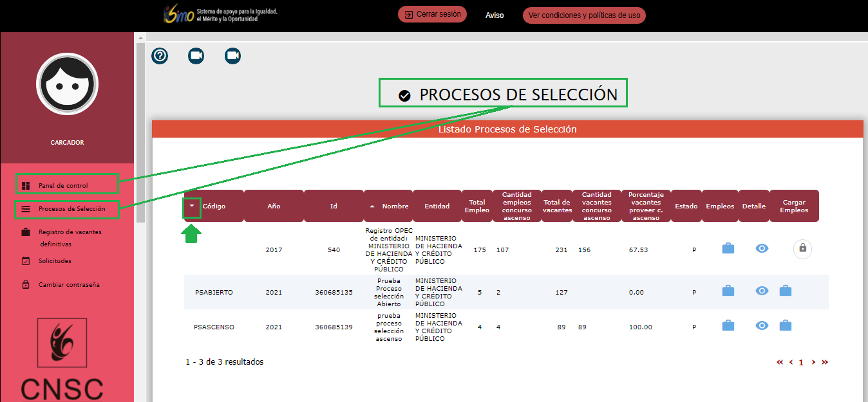Click Cargar Empleos icon for PSASCENSO row
868x402 pixels.
(x=785, y=325)
